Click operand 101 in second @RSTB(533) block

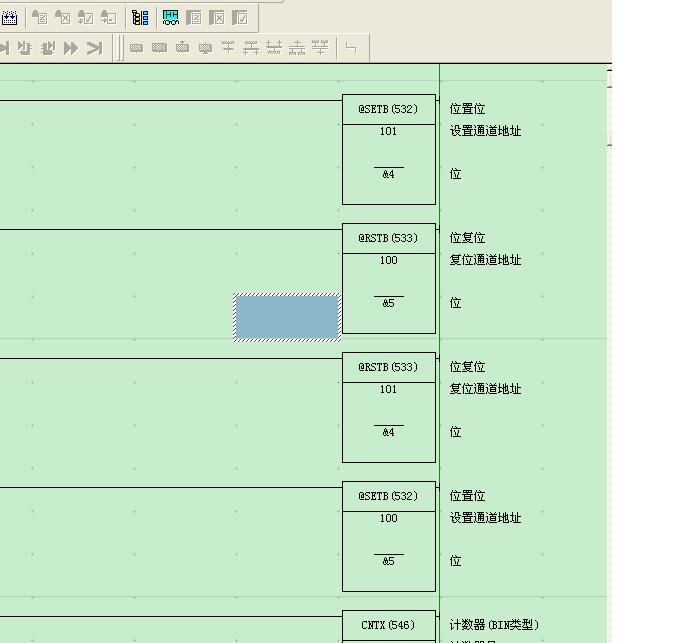(x=388, y=389)
